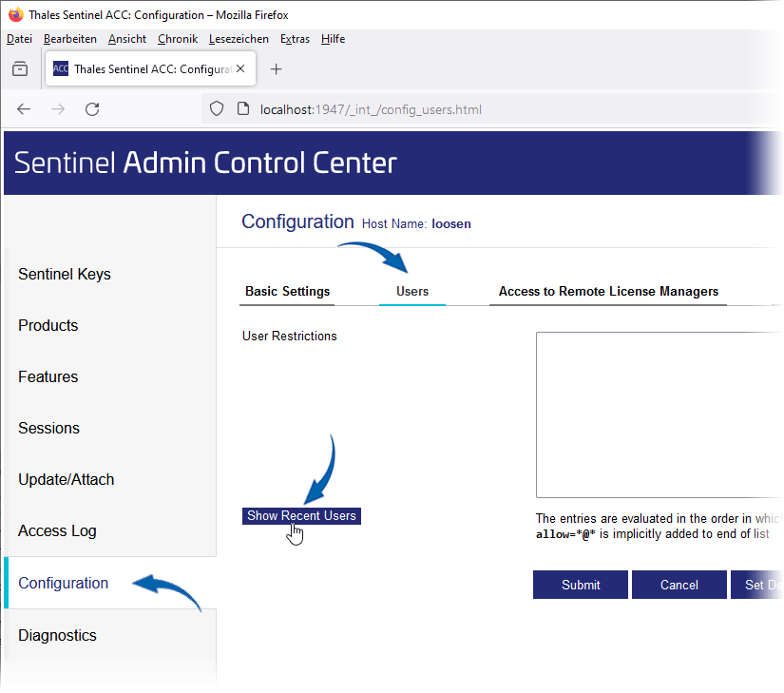Click the site information page icon
The height and width of the screenshot is (693, 784).
(x=243, y=108)
